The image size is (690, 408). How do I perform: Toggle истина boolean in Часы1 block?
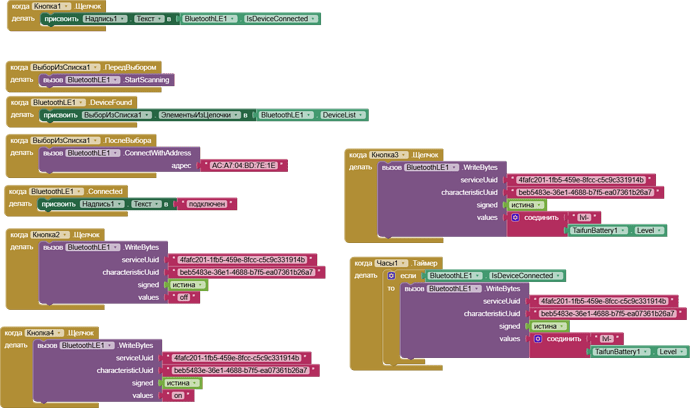[548, 327]
